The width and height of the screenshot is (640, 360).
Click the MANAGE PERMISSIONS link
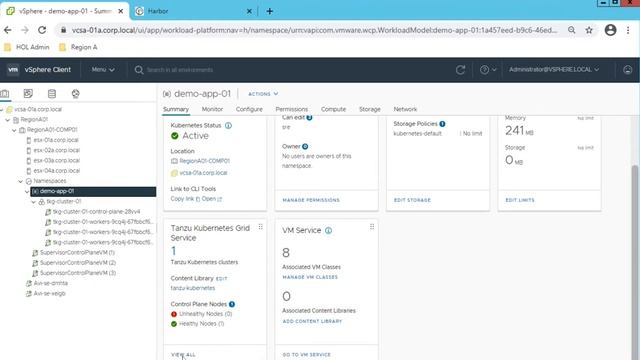tap(311, 200)
